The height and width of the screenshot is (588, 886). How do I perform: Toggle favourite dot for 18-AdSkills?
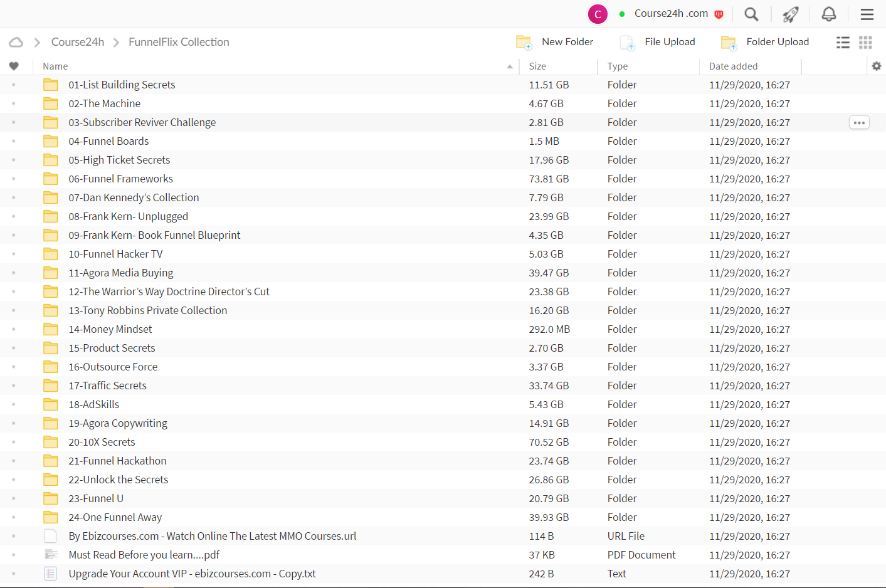(x=14, y=404)
